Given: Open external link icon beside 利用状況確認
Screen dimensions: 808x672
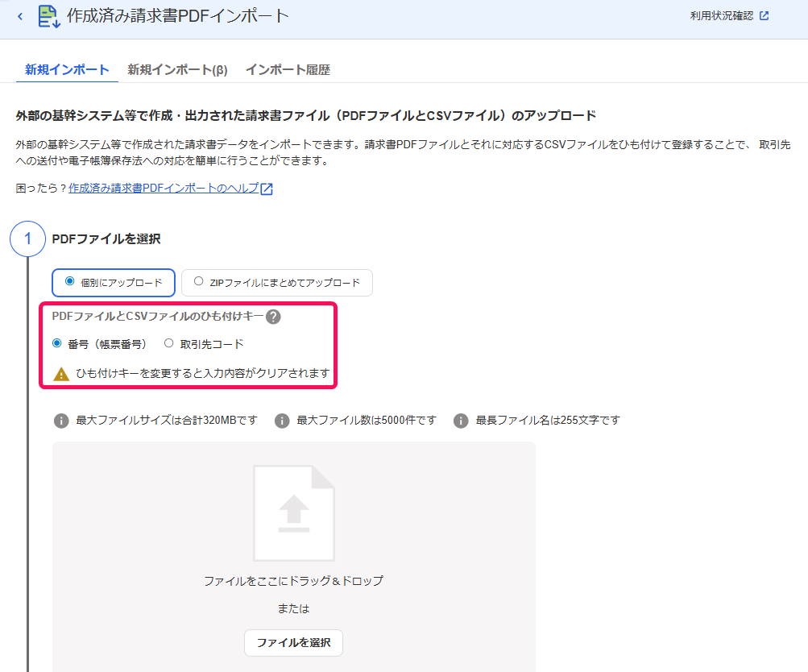Looking at the screenshot, I should tap(764, 16).
